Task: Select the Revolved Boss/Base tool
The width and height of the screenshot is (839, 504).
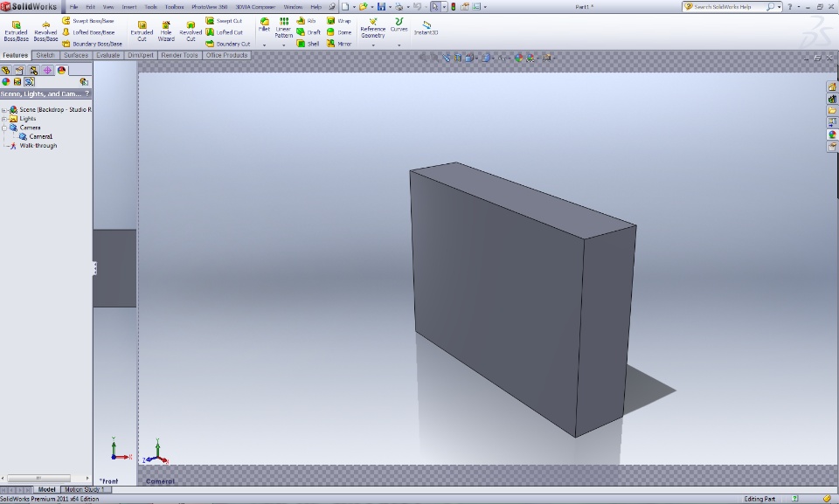Action: tap(45, 31)
